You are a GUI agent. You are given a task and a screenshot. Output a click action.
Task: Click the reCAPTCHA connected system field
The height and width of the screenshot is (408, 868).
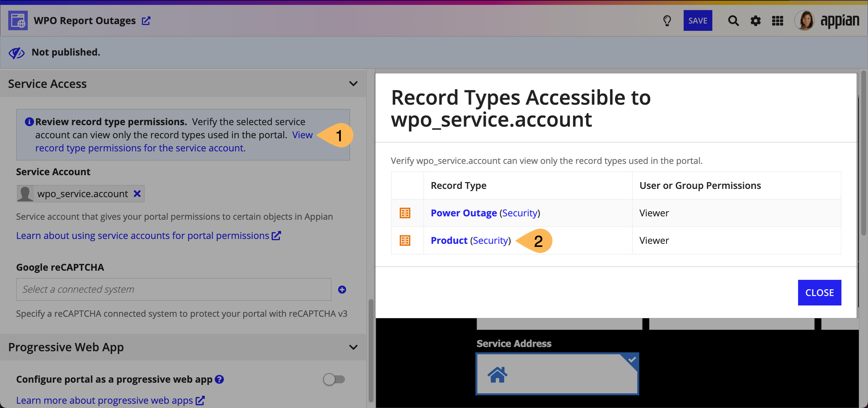[174, 289]
